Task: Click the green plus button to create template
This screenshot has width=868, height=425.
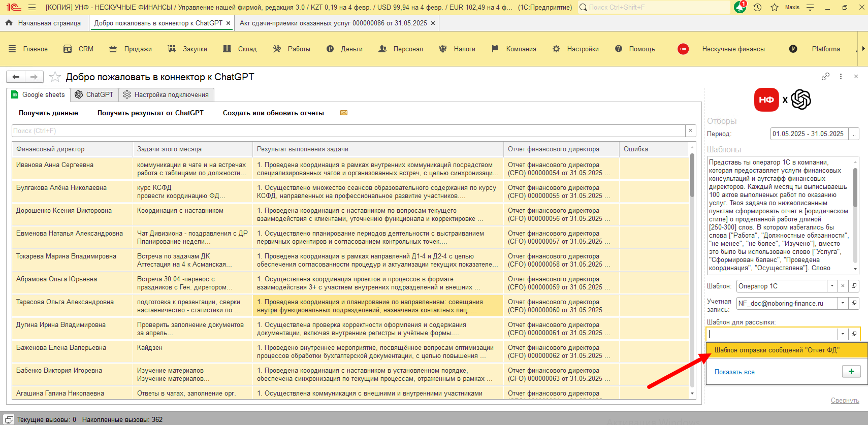Action: pos(851,372)
